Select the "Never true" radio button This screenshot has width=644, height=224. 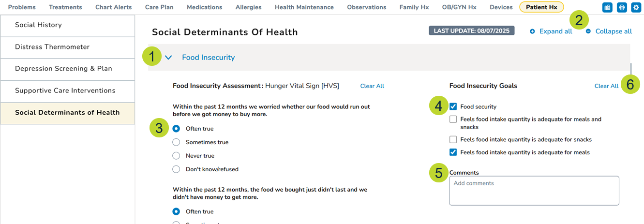click(x=176, y=156)
